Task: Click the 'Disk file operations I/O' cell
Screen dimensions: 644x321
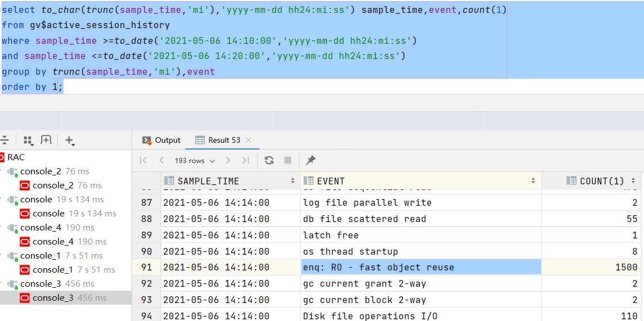Action: 421,315
